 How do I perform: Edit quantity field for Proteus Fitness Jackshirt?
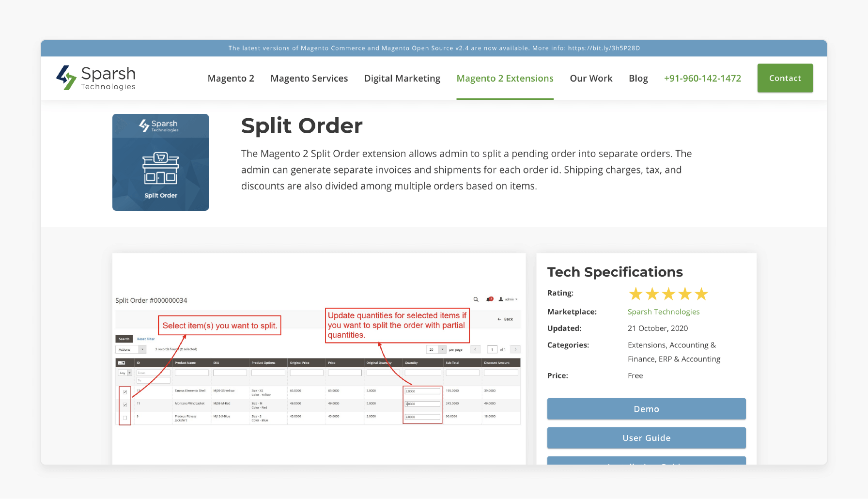coord(422,417)
